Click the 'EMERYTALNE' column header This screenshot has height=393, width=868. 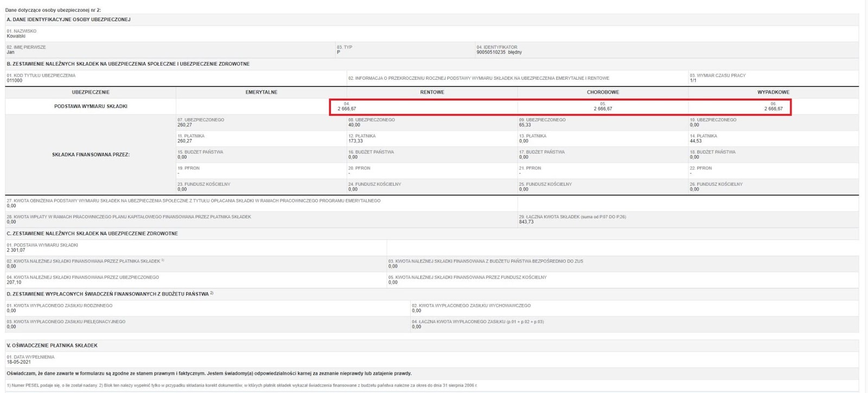pyautogui.click(x=261, y=92)
